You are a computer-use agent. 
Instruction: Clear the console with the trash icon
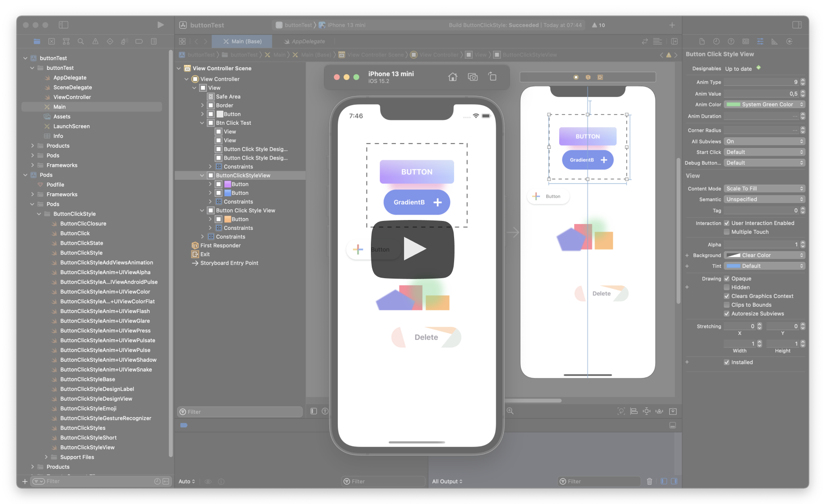point(650,481)
